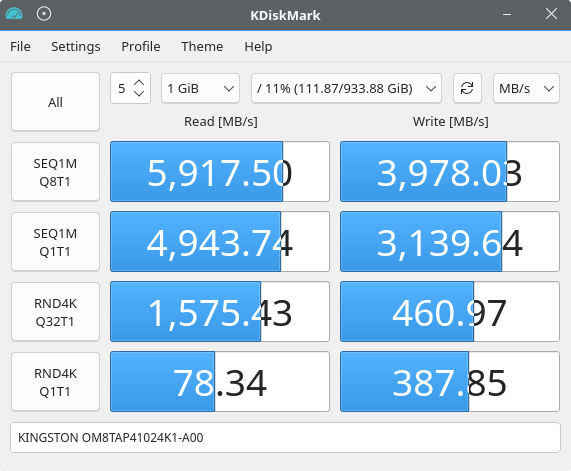The width and height of the screenshot is (571, 471).
Task: Click the RND4K Q32T1 read result 1,575.43
Action: coord(220,311)
